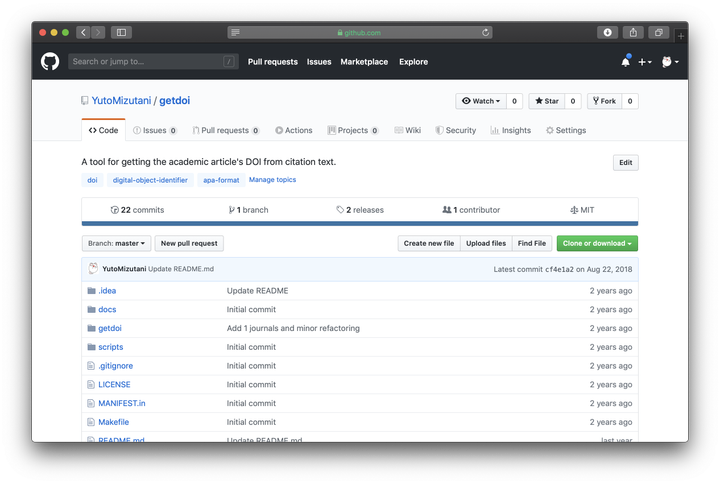The width and height of the screenshot is (720, 484).
Task: Open the digital-object-identifier topic tag
Action: 150,180
